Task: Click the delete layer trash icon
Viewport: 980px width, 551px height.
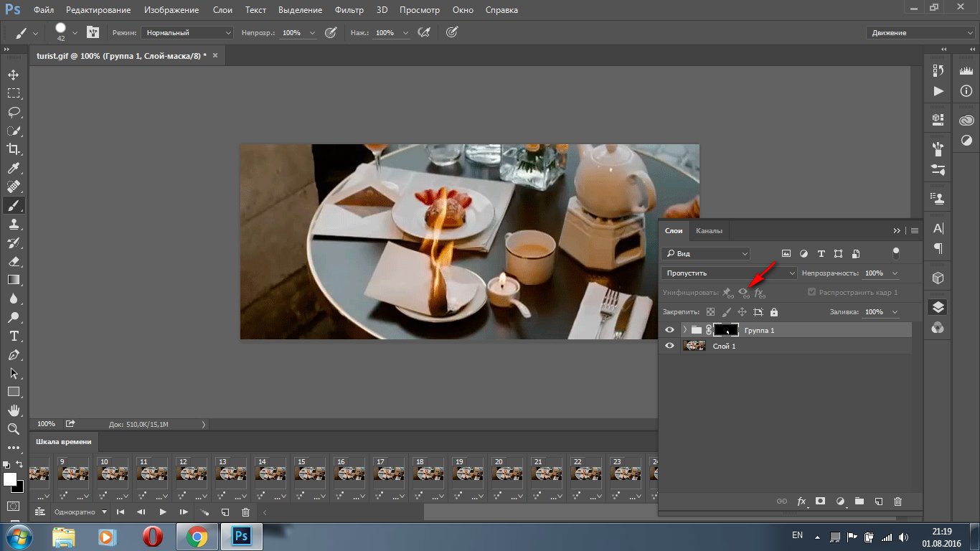Action: (897, 501)
